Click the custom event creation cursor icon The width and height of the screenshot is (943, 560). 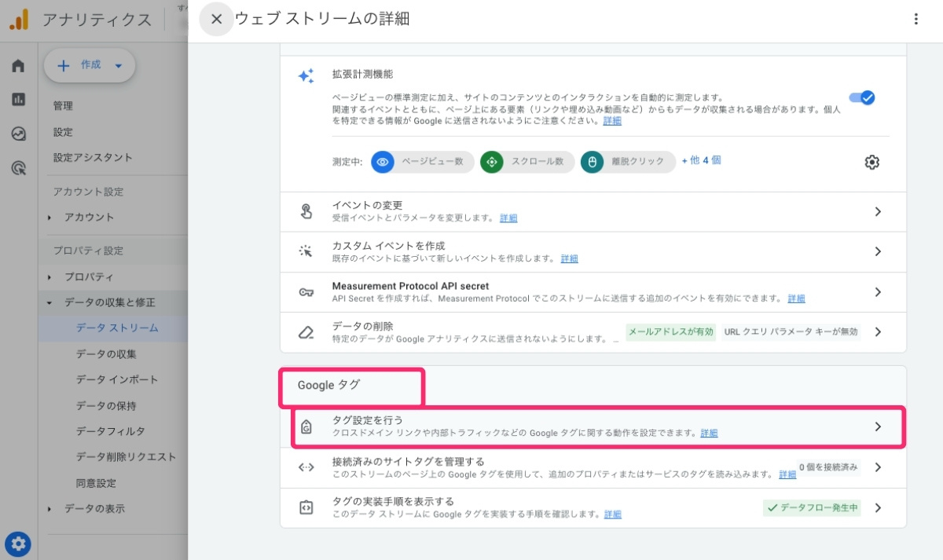[x=306, y=251]
